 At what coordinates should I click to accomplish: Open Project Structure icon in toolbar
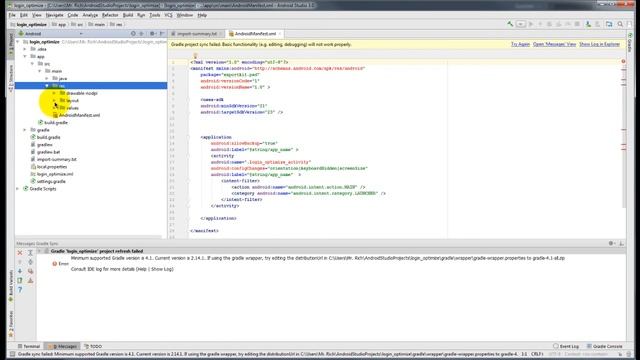pyautogui.click(x=609, y=24)
